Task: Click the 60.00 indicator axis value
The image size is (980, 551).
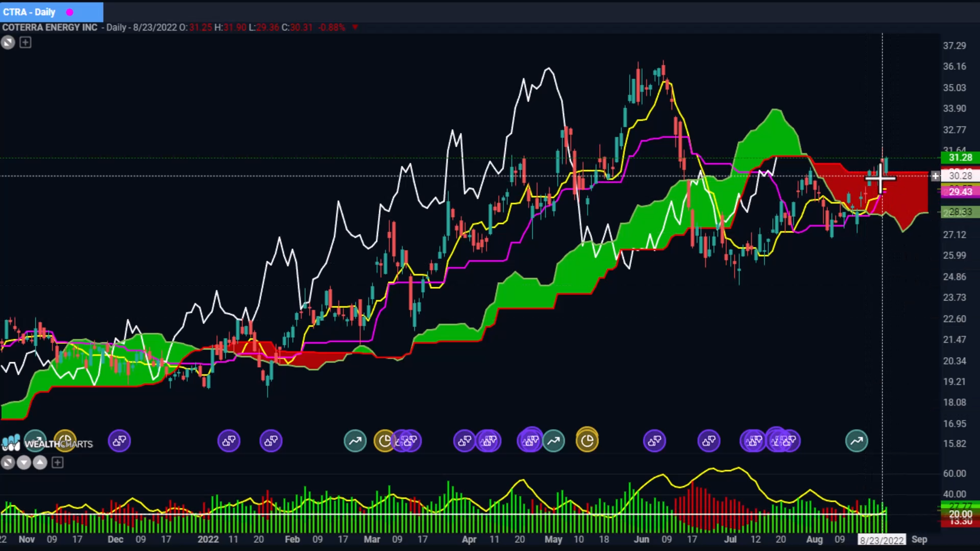Action: (954, 473)
